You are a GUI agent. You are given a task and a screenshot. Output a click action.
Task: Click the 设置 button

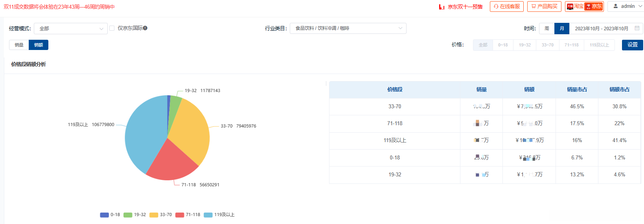pyautogui.click(x=632, y=45)
